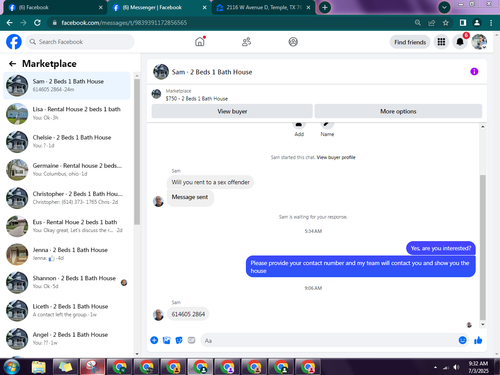Open the Windows Start button
The width and height of the screenshot is (500, 375).
point(12,367)
